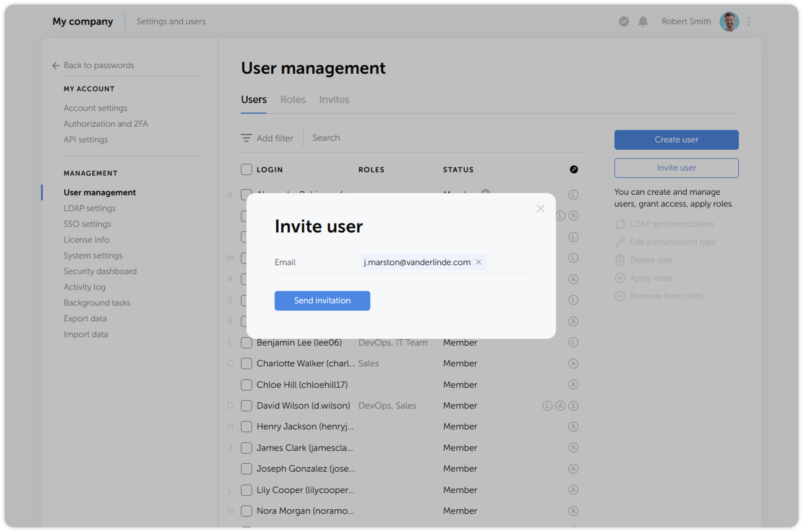This screenshot has width=803, height=532.
Task: Click the Apply roles plus icon
Action: [x=620, y=278]
